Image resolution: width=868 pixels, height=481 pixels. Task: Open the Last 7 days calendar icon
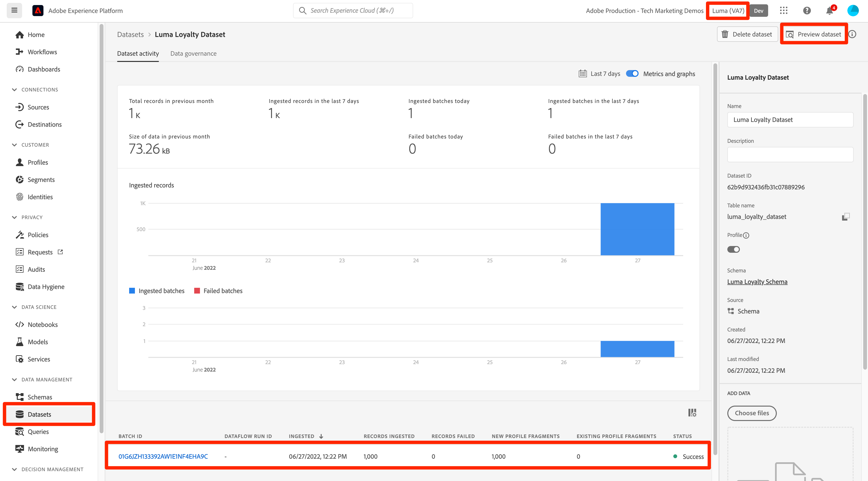(x=583, y=74)
